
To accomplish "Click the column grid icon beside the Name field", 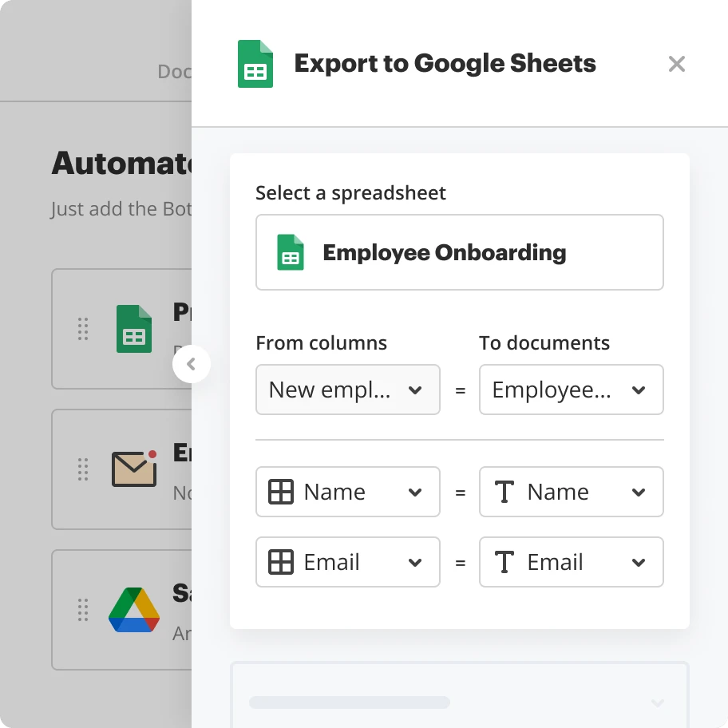I will click(281, 492).
